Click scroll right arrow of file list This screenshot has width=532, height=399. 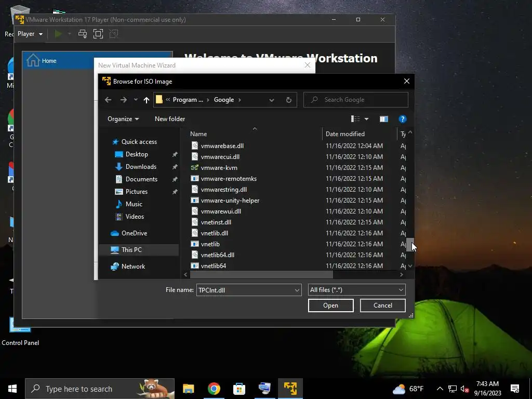pyautogui.click(x=402, y=274)
